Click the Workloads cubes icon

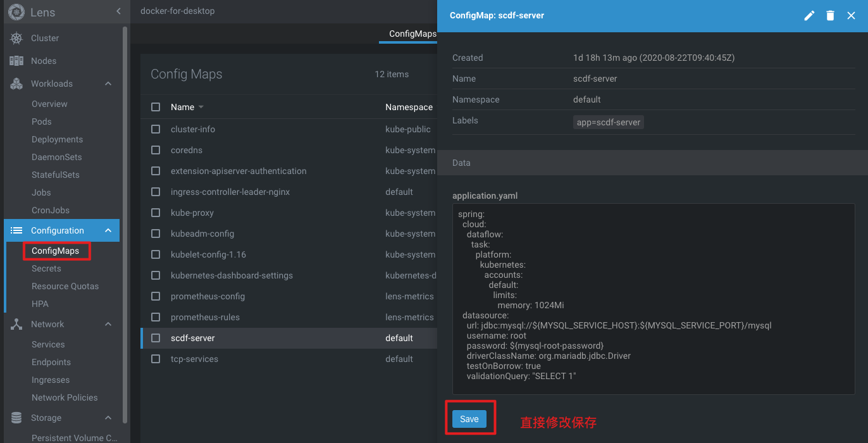coord(16,84)
